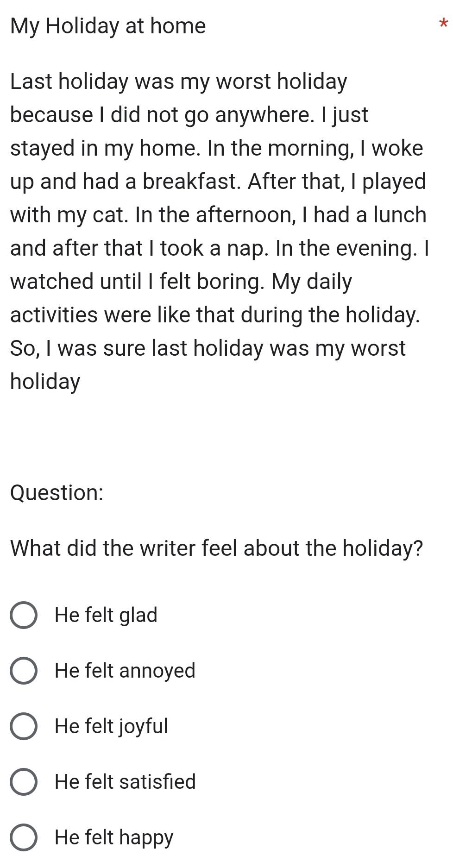
Task: Click the 'He felt happy' label text
Action: (x=114, y=837)
